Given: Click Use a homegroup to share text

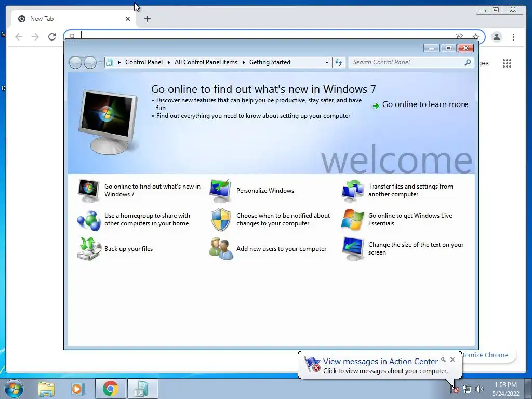Looking at the screenshot, I should click(147, 220).
